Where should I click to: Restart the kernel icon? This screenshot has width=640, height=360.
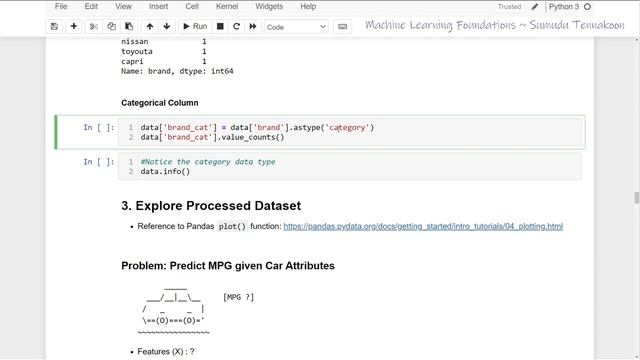point(236,27)
